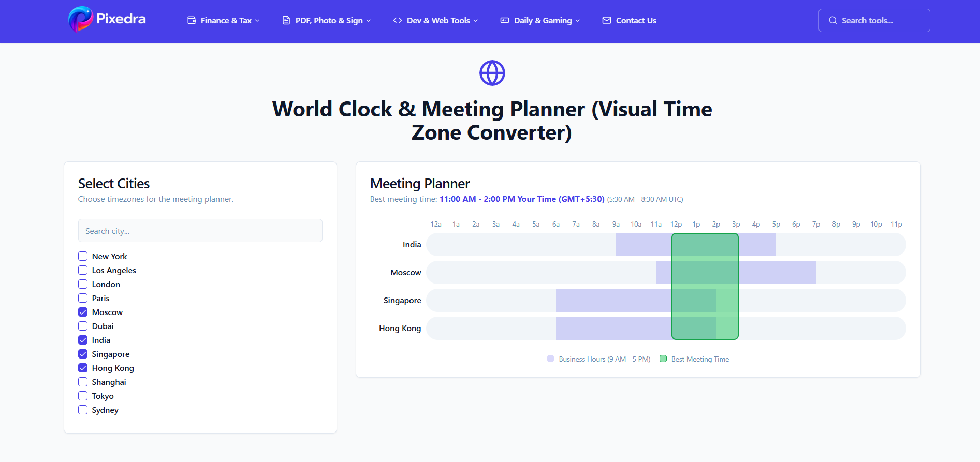980x462 pixels.
Task: Uncheck the Moscow checkbox
Action: [x=83, y=312]
